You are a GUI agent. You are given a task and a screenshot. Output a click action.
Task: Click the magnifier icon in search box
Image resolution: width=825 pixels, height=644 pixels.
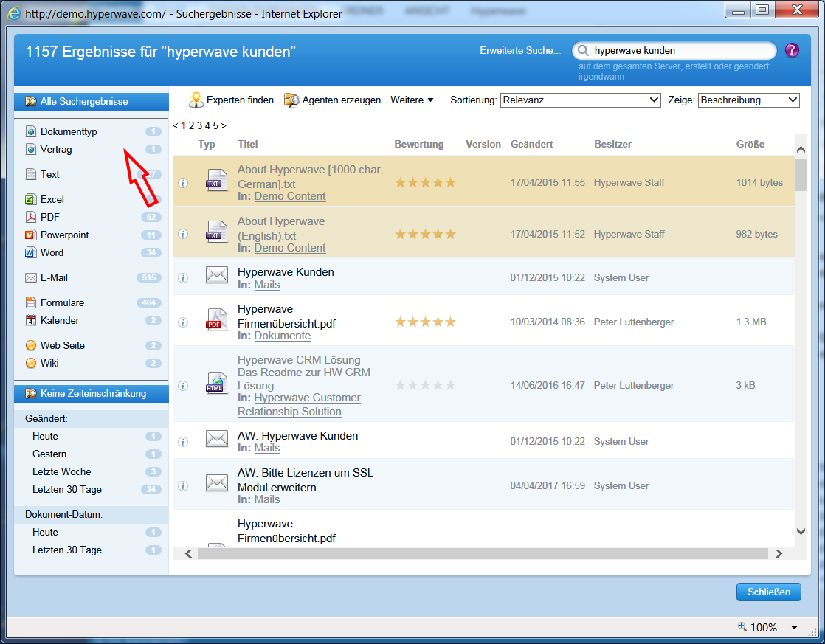point(583,50)
